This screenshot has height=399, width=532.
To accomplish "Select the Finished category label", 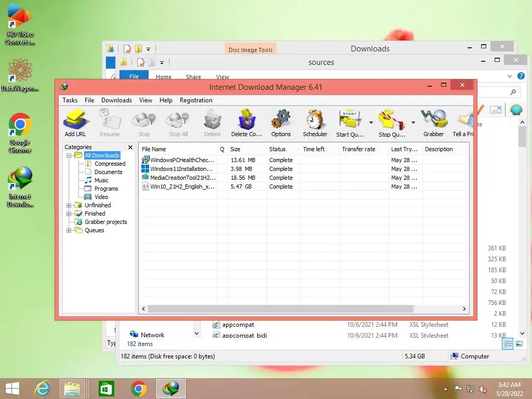I will pyautogui.click(x=95, y=214).
